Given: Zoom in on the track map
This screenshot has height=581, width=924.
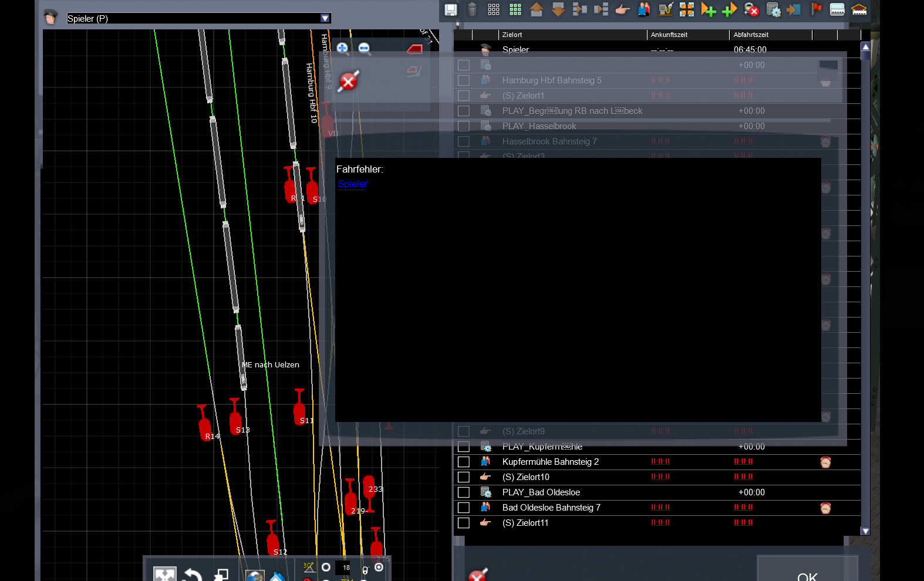Looking at the screenshot, I should [342, 48].
